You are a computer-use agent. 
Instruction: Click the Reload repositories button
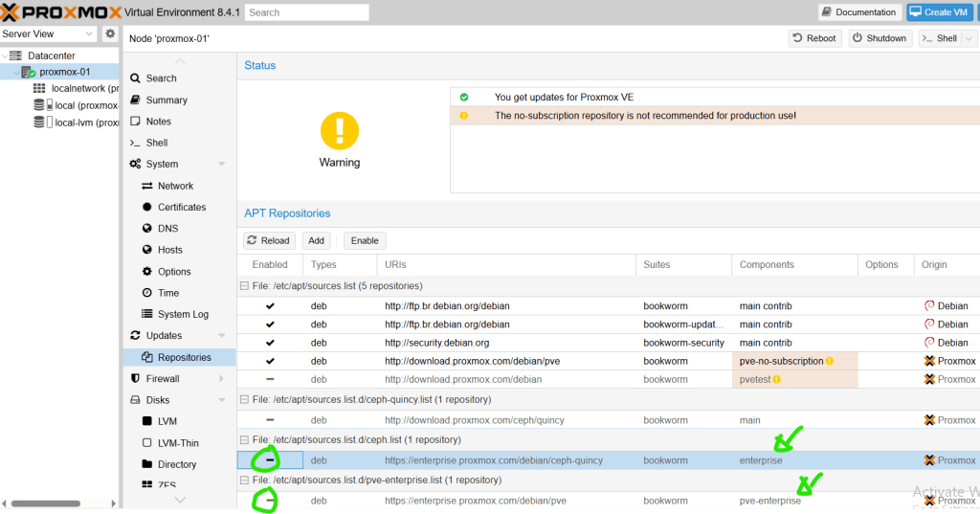268,241
